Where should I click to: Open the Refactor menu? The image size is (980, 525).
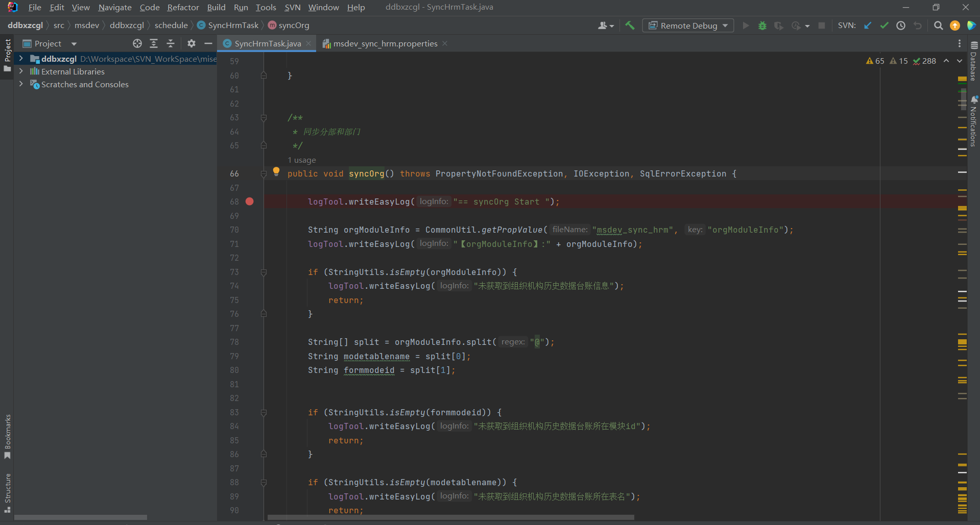click(182, 7)
